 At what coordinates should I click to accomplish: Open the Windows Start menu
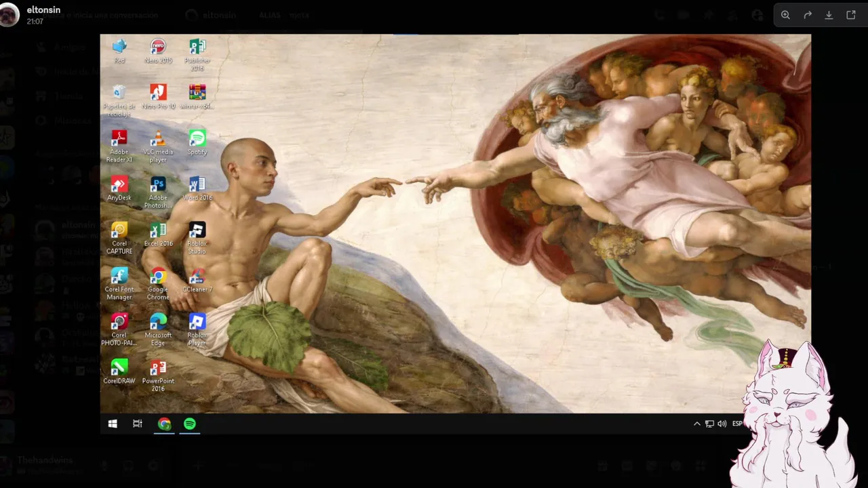click(x=113, y=424)
